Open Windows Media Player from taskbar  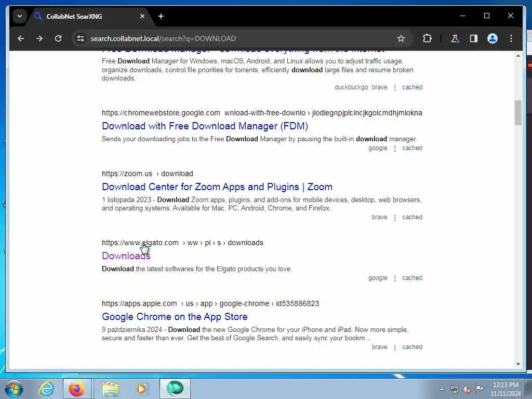click(141, 389)
